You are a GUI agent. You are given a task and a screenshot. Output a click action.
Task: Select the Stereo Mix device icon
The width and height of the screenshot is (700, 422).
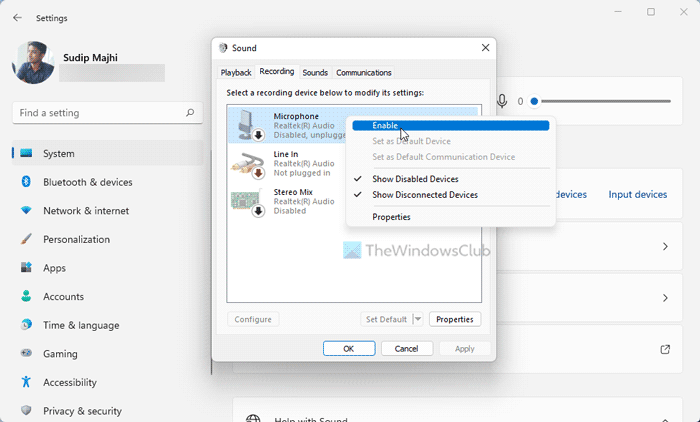pyautogui.click(x=248, y=202)
